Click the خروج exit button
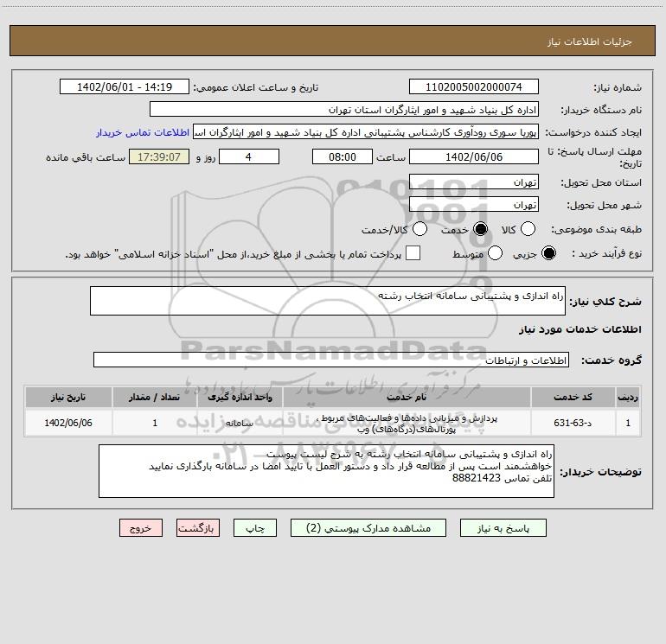 [x=141, y=528]
